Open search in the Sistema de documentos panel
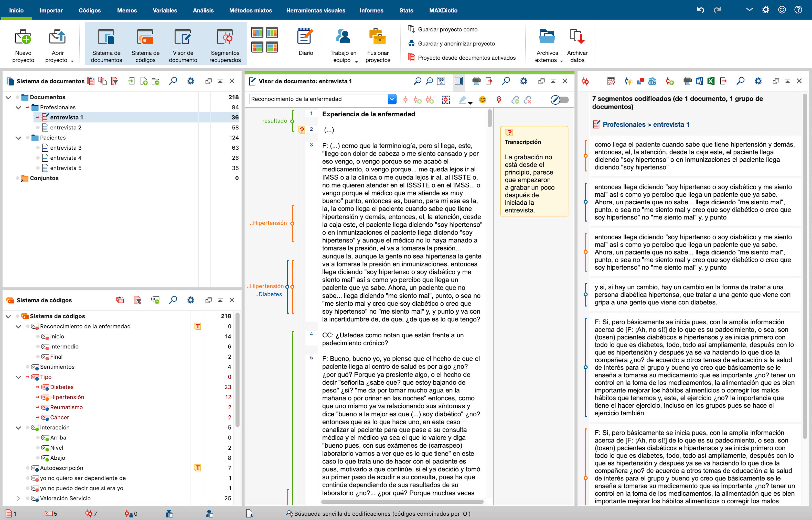The image size is (812, 520). (x=173, y=81)
